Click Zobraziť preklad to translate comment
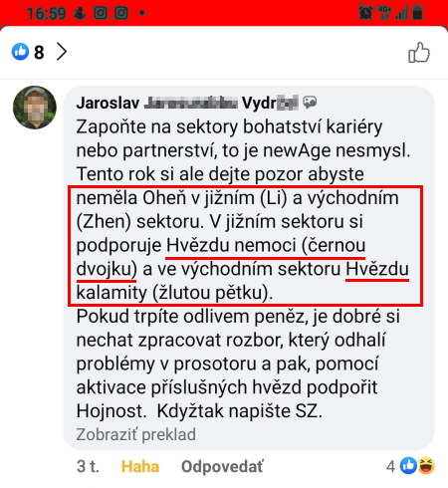The height and width of the screenshot is (488, 448). tap(136, 434)
